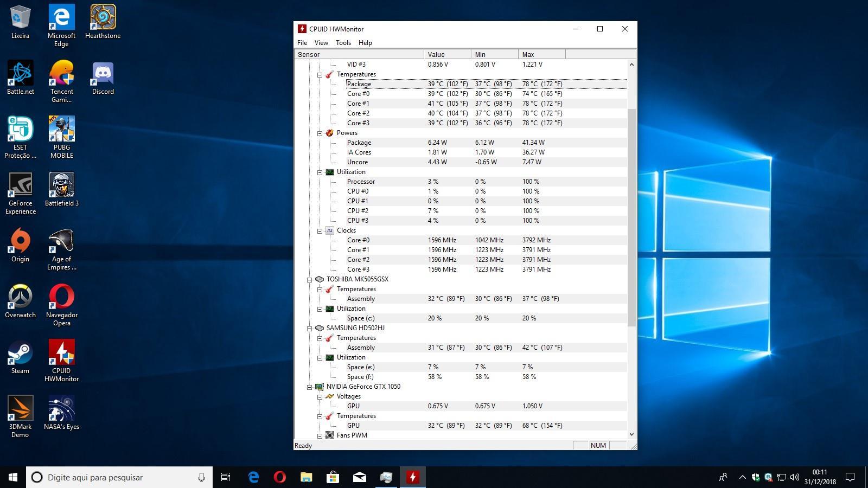This screenshot has width=868, height=488.
Task: Open the File menu
Action: click(302, 43)
